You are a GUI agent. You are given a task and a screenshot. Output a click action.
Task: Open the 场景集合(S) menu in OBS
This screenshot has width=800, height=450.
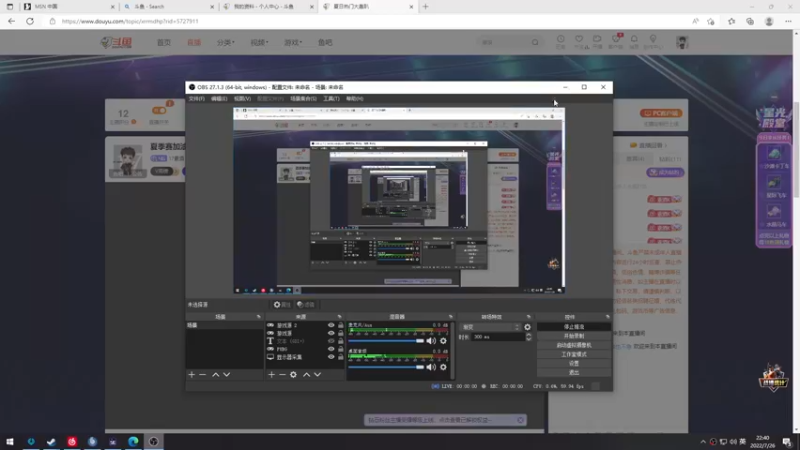click(x=304, y=98)
